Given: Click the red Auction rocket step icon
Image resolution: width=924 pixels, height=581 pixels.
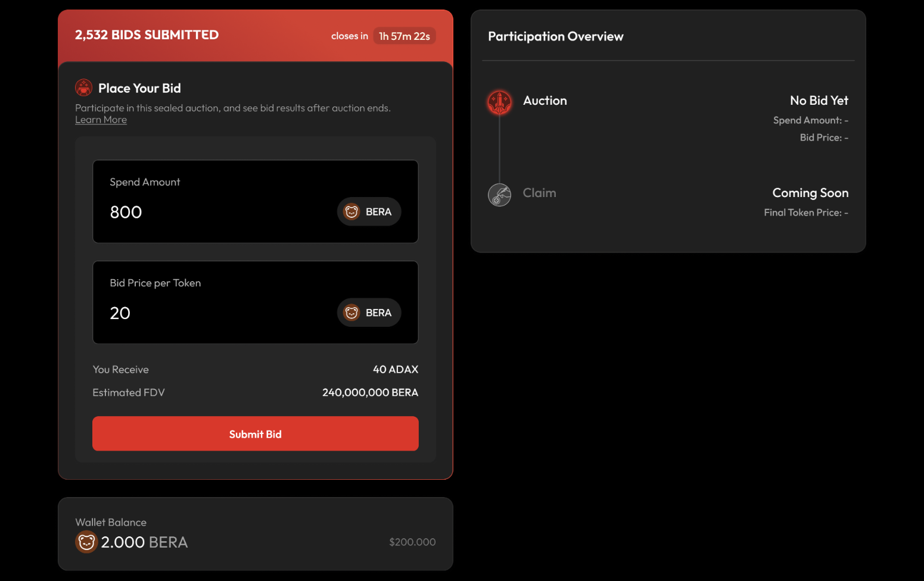Looking at the screenshot, I should coord(499,102).
